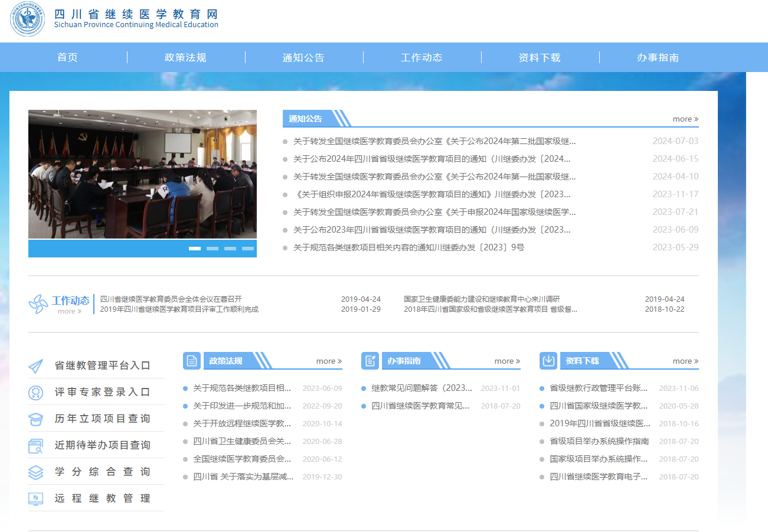Open the 省级项目举办系统操作指南 download link
This screenshot has width=768, height=532.
[x=599, y=441]
